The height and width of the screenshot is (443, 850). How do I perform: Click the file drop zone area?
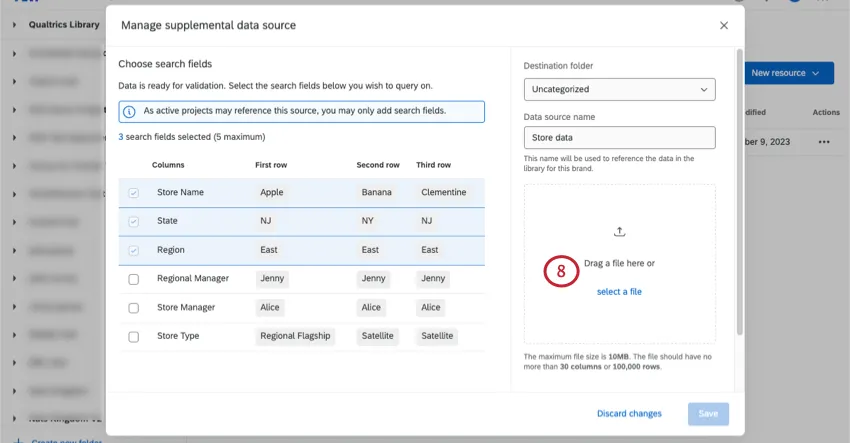[x=619, y=320]
